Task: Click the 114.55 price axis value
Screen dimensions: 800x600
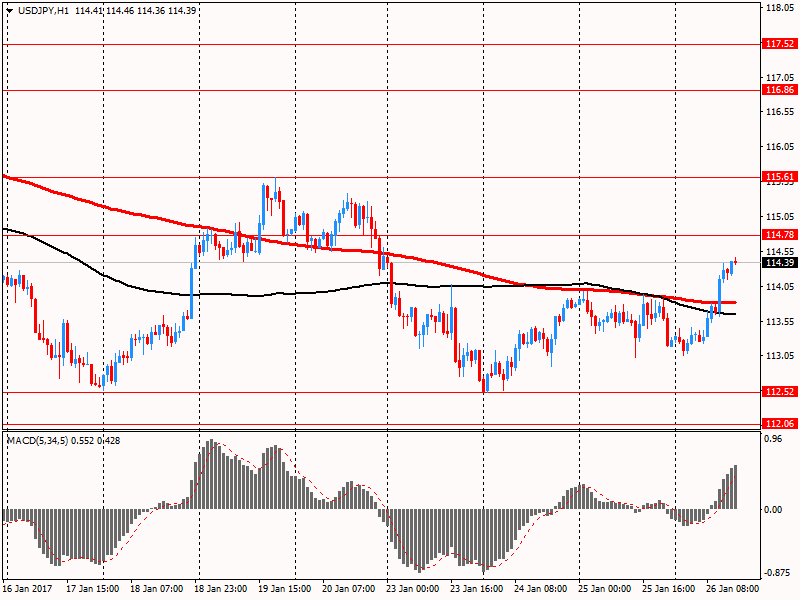Action: click(780, 252)
